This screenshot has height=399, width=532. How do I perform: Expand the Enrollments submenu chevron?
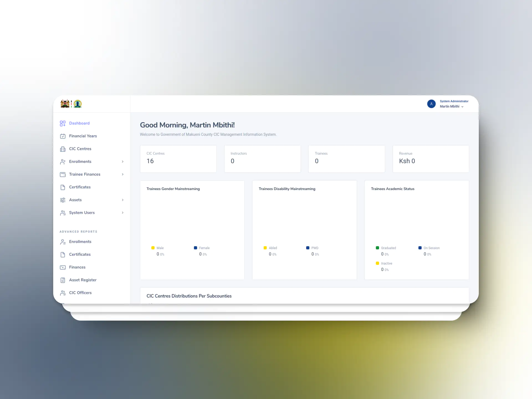[x=122, y=162]
